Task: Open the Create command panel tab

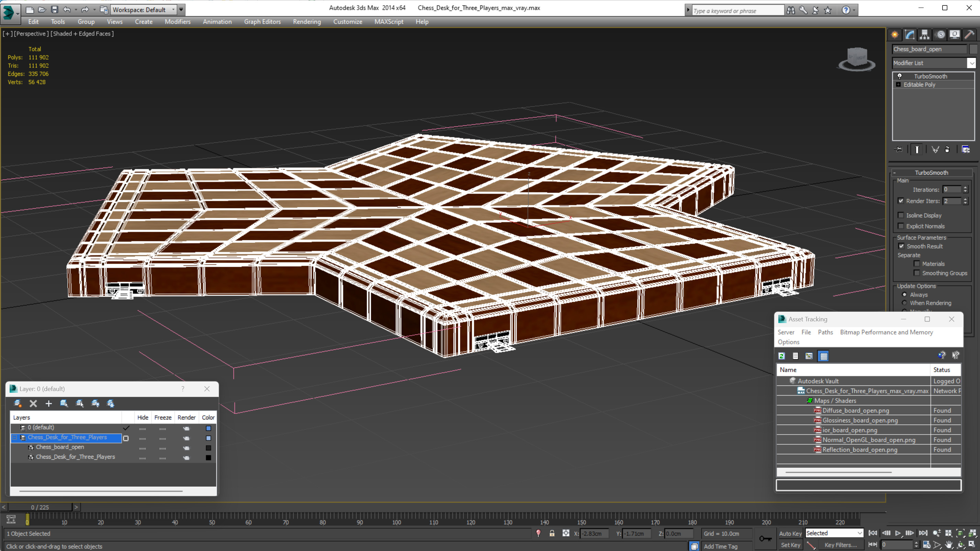Action: point(895,35)
